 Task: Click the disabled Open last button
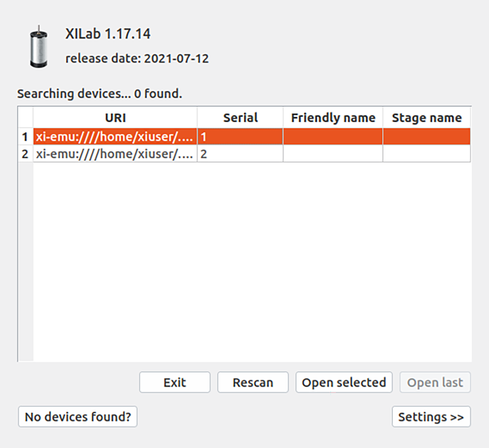(x=435, y=382)
